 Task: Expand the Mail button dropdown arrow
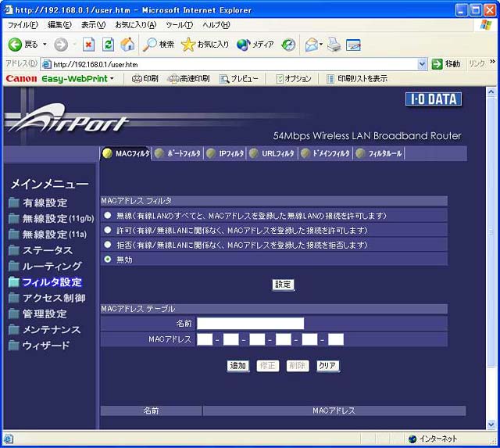pos(321,45)
